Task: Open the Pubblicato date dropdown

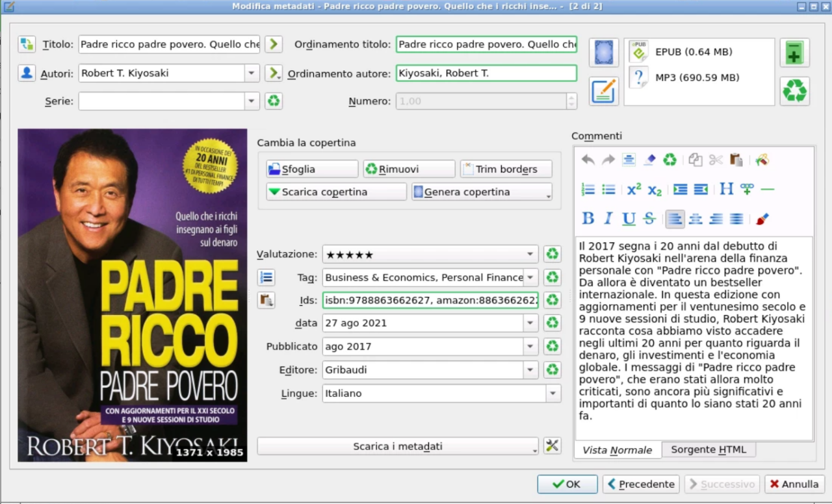Action: pos(531,346)
